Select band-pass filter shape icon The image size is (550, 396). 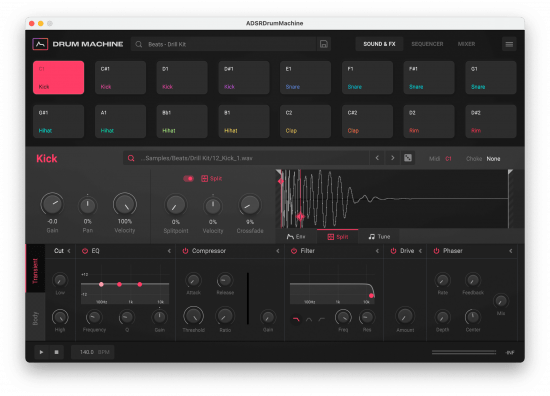tap(309, 319)
